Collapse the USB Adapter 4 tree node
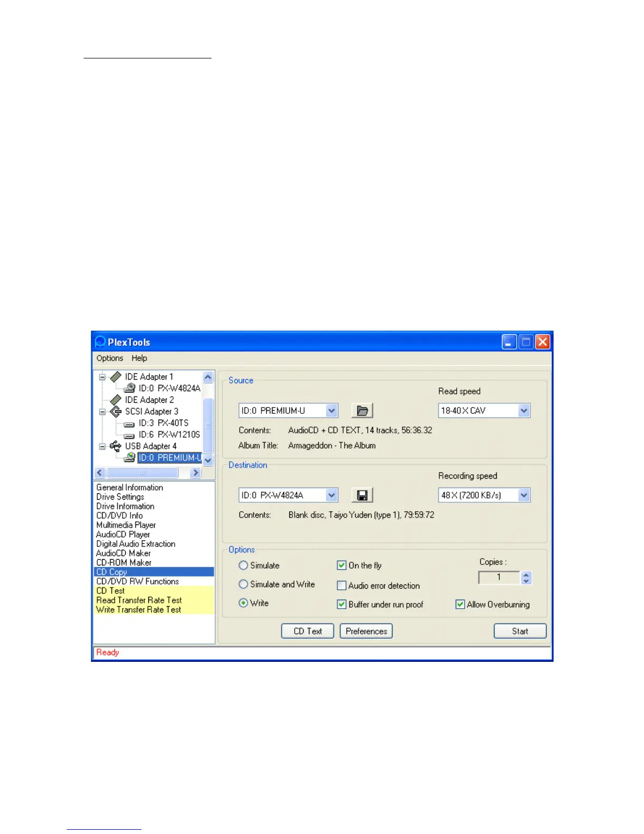644x834 pixels. click(103, 446)
